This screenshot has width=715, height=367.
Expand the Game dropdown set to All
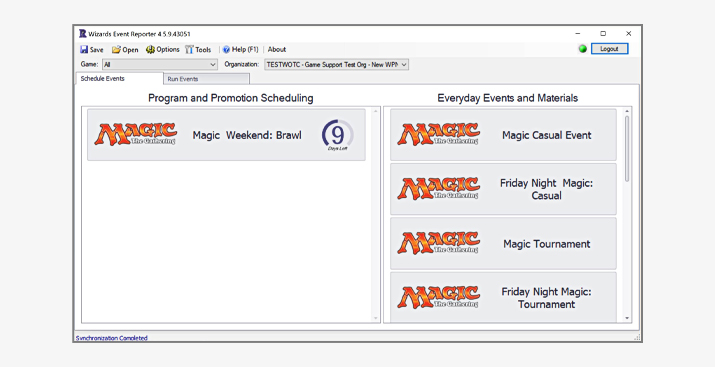click(160, 65)
